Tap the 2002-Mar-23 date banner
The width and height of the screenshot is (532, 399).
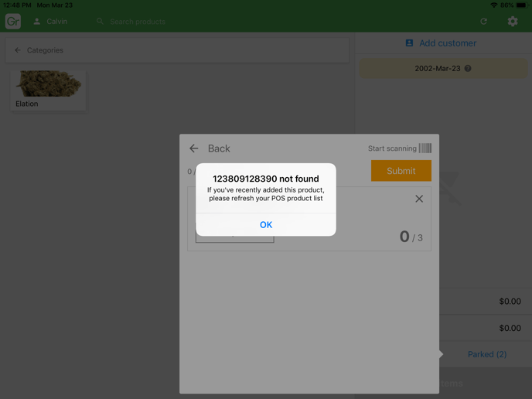[437, 69]
